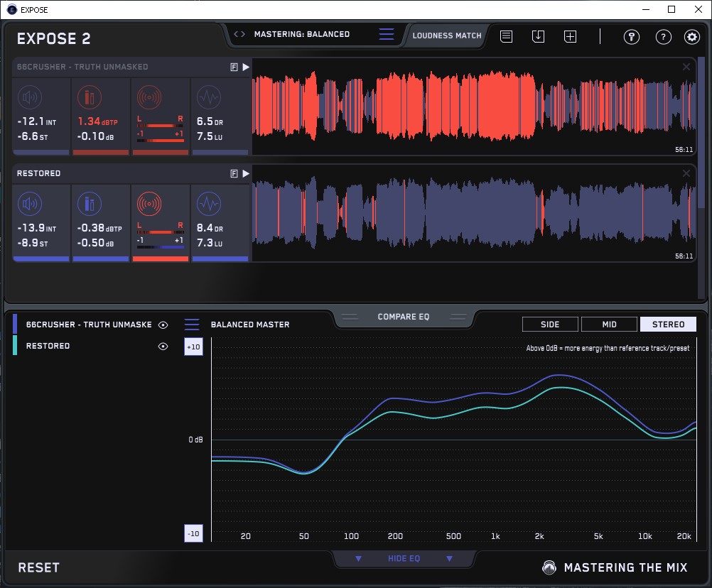Click the Restored waveform display
Viewport: 712px width, 588px height.
click(474, 213)
